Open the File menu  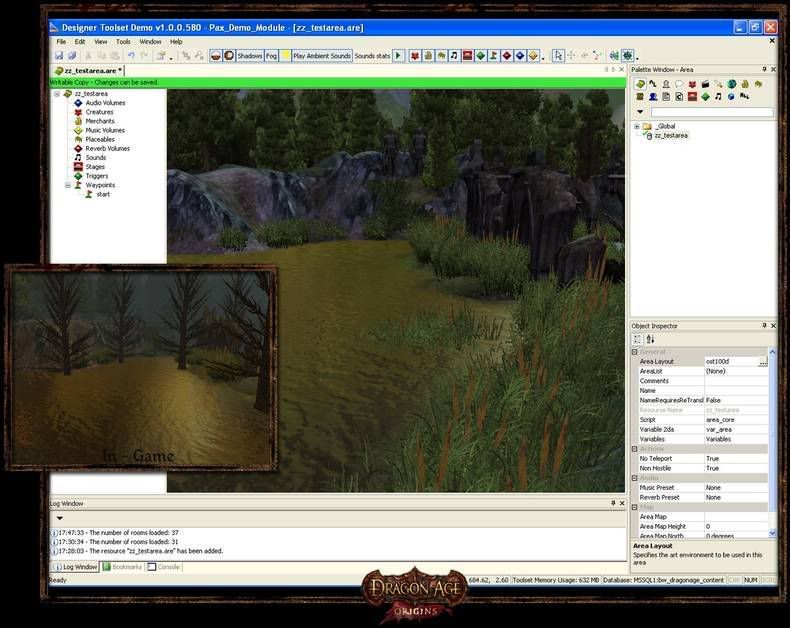[61, 42]
